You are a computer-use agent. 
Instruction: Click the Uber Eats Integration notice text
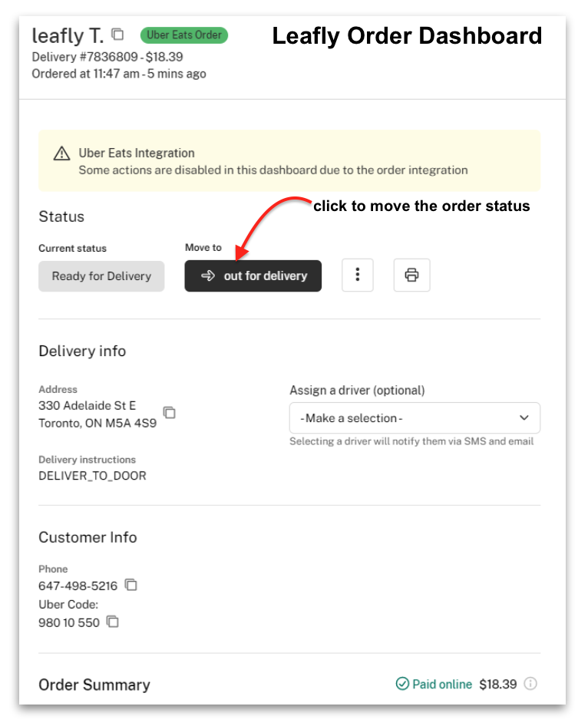[x=273, y=170]
